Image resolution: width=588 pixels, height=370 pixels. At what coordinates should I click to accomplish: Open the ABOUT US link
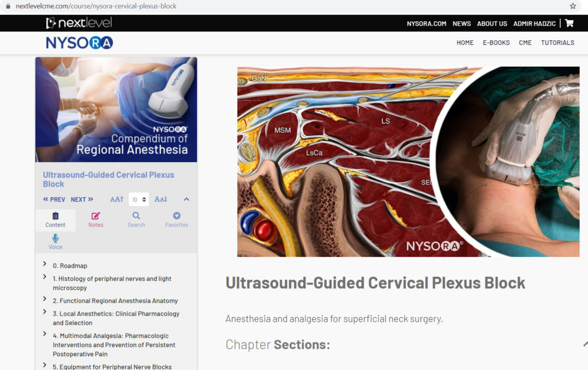click(492, 24)
